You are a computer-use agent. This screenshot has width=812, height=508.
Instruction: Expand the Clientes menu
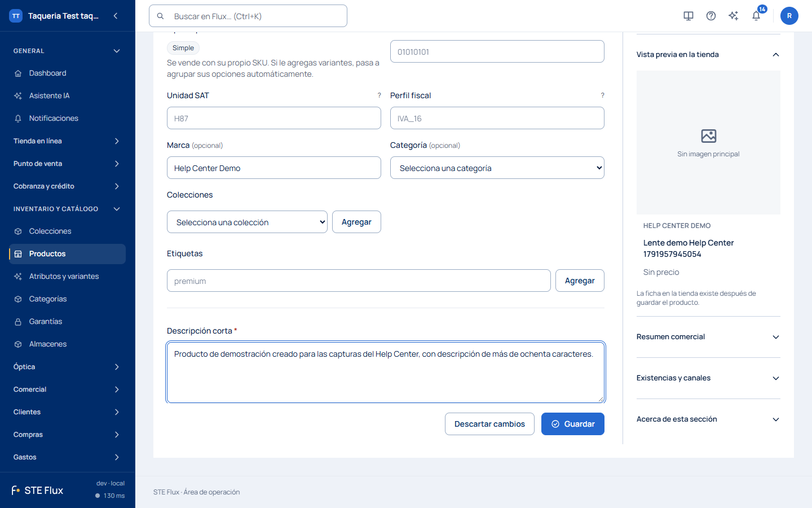click(x=67, y=412)
